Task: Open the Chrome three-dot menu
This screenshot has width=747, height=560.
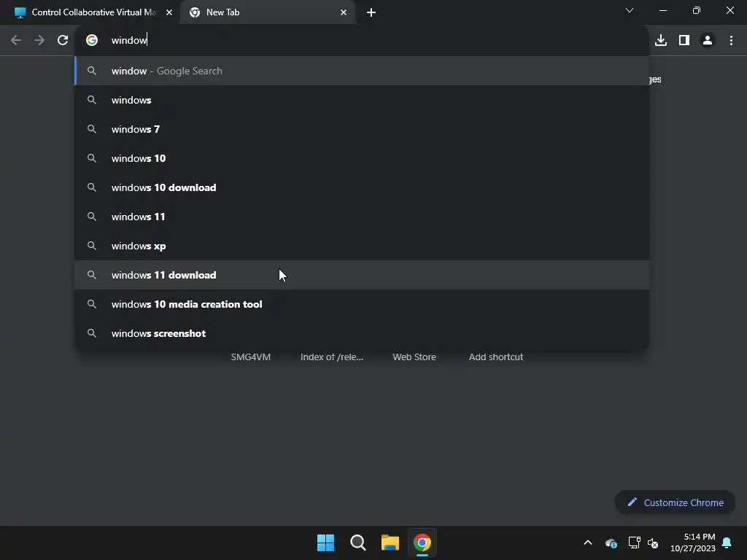Action: click(x=731, y=41)
